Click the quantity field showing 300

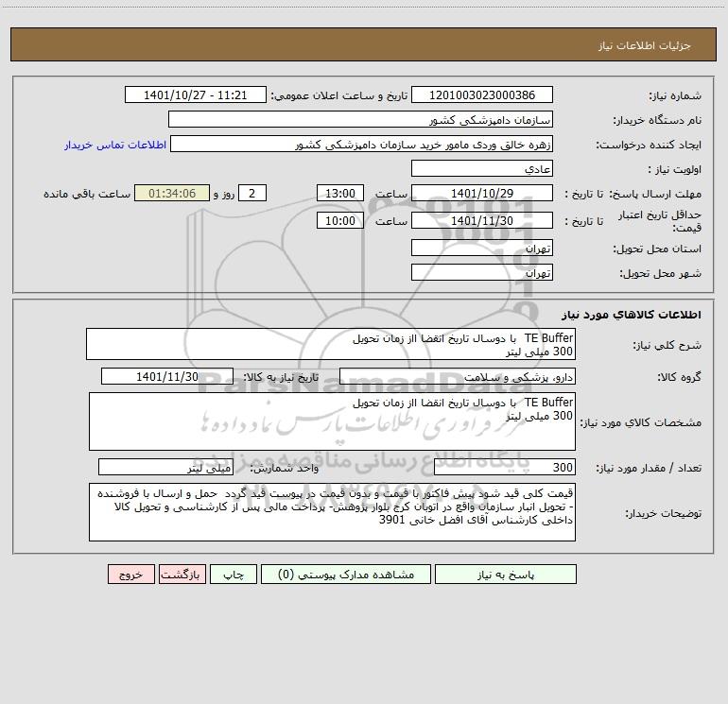505,467
